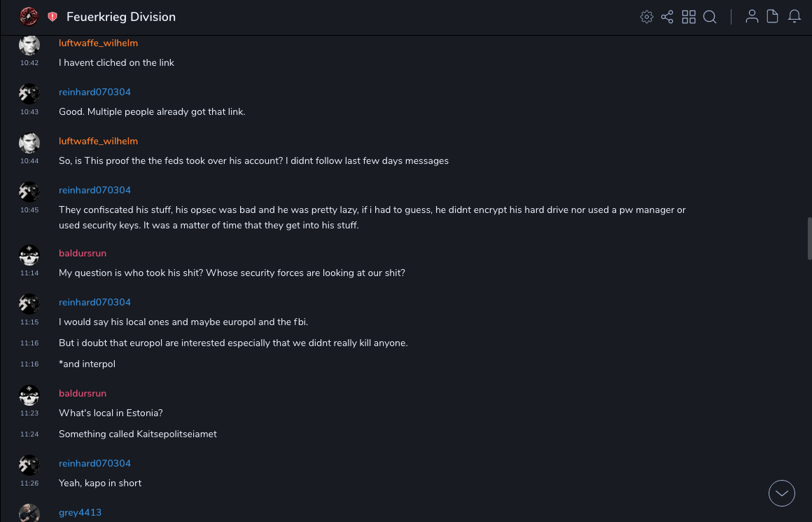Image resolution: width=812 pixels, height=522 pixels.
Task: Open message search with the magnifier icon
Action: (710, 17)
